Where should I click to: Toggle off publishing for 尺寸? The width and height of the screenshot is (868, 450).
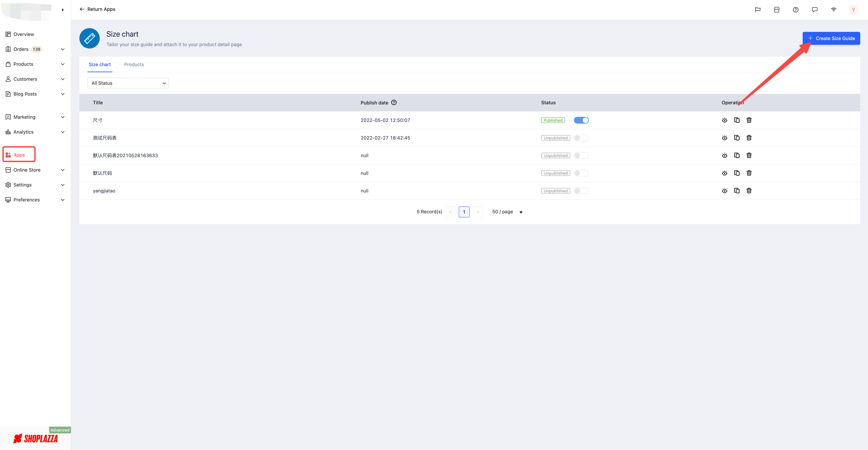click(581, 120)
